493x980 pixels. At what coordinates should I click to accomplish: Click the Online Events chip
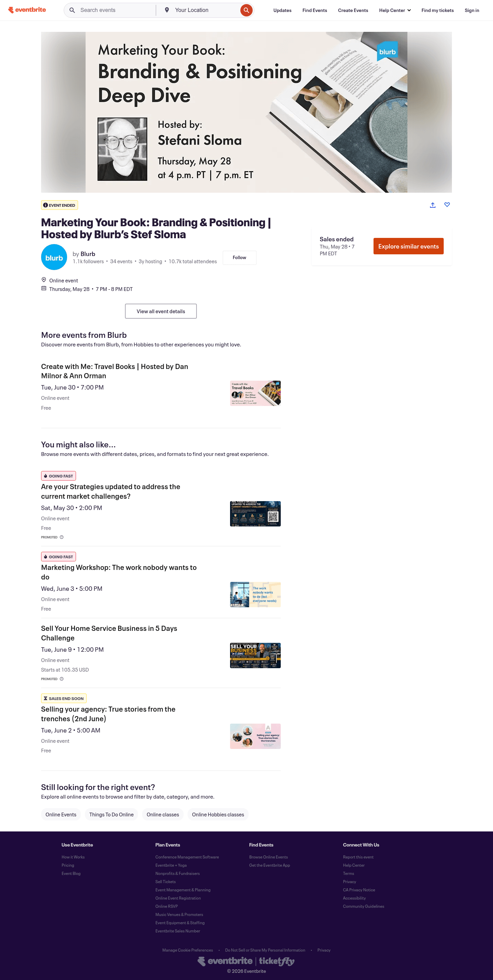coord(61,815)
